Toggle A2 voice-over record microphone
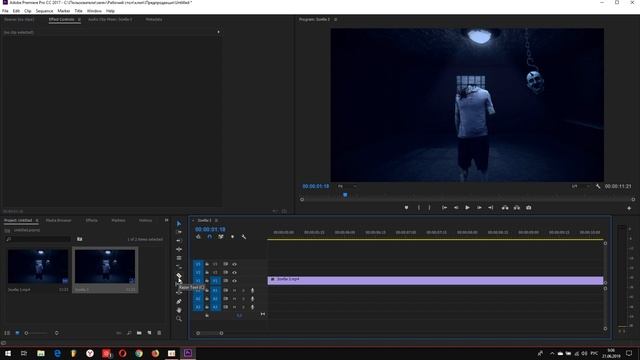The height and width of the screenshot is (360, 640). (x=252, y=299)
